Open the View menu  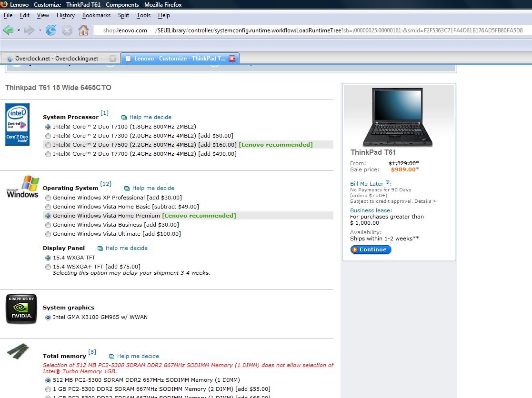coord(43,15)
